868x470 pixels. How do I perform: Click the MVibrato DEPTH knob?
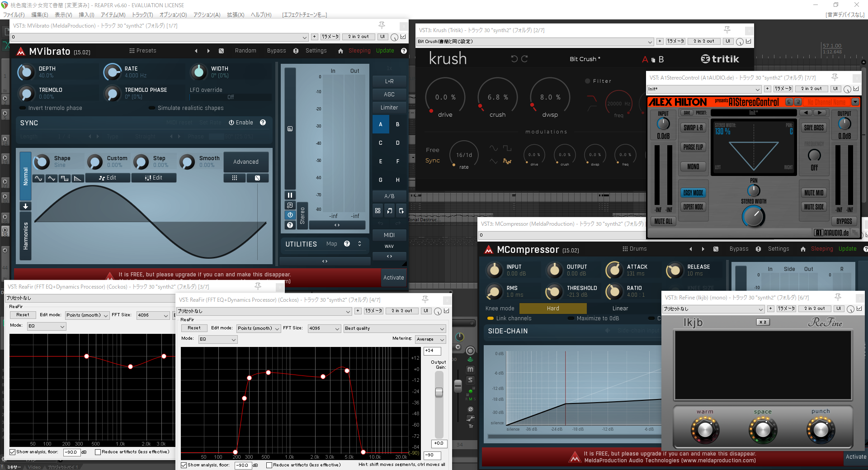tap(26, 72)
